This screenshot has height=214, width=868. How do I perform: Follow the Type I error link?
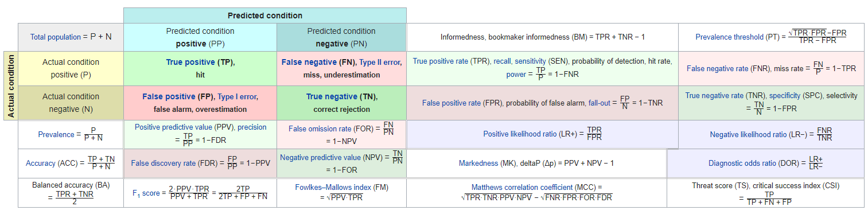tap(238, 97)
